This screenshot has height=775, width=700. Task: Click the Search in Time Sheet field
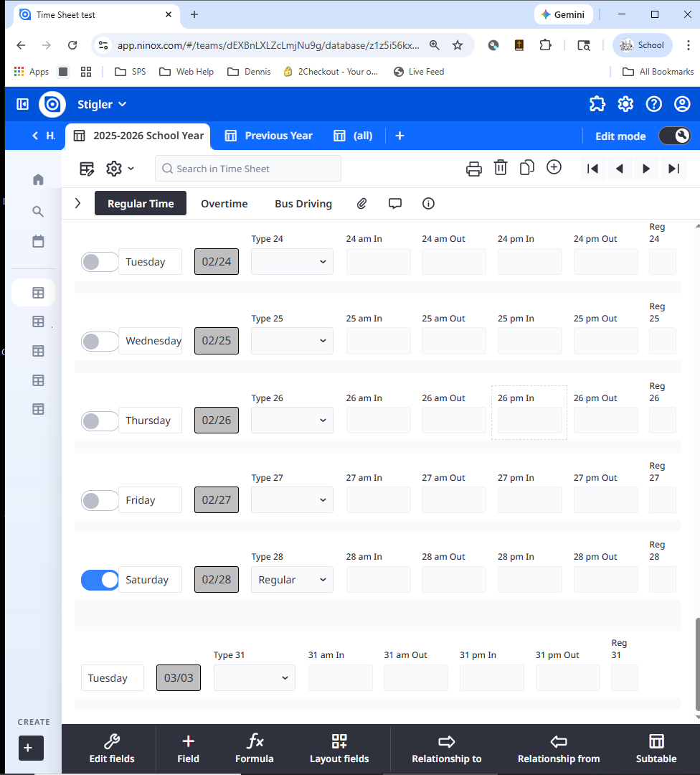click(248, 169)
